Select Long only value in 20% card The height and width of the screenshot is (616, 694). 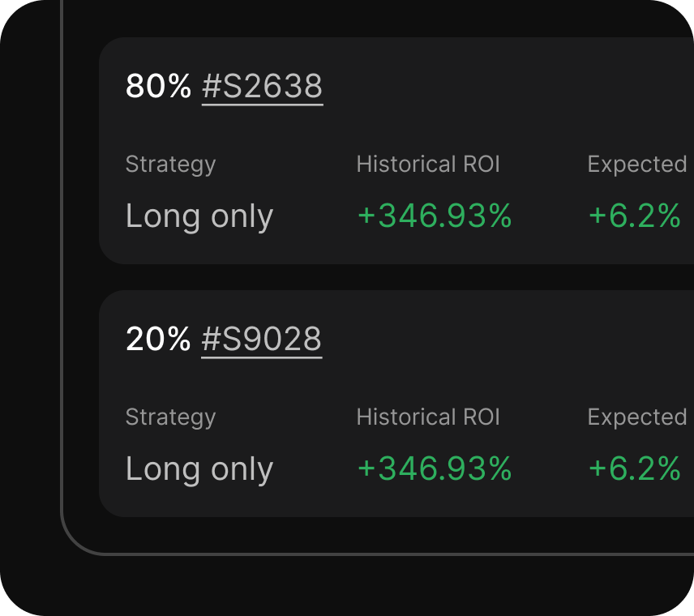click(199, 469)
